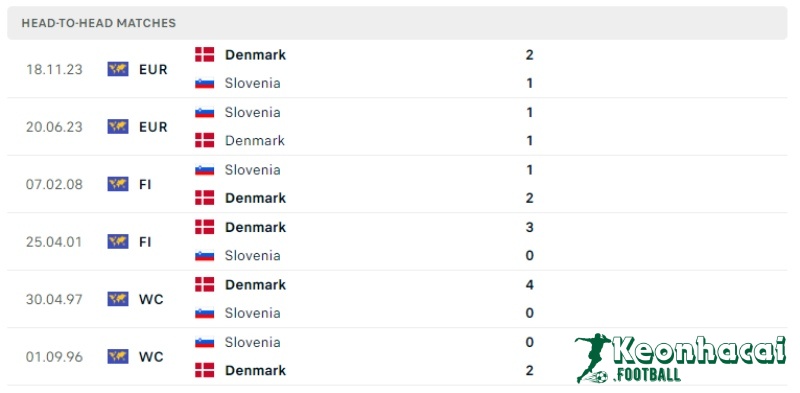Click the Head-to-Head Matches header
This screenshot has width=800, height=393.
tap(98, 23)
